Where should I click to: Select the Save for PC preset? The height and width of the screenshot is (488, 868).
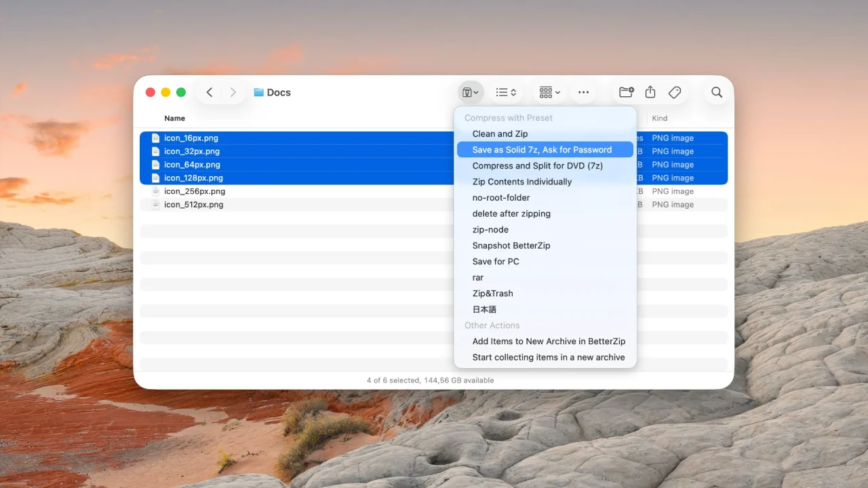[x=545, y=262]
